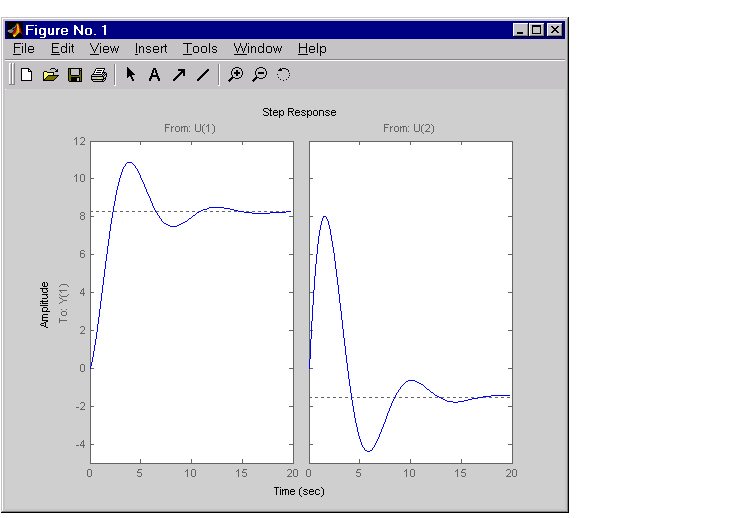Save the figure using the floppy disk icon
750x518 pixels.
point(74,74)
